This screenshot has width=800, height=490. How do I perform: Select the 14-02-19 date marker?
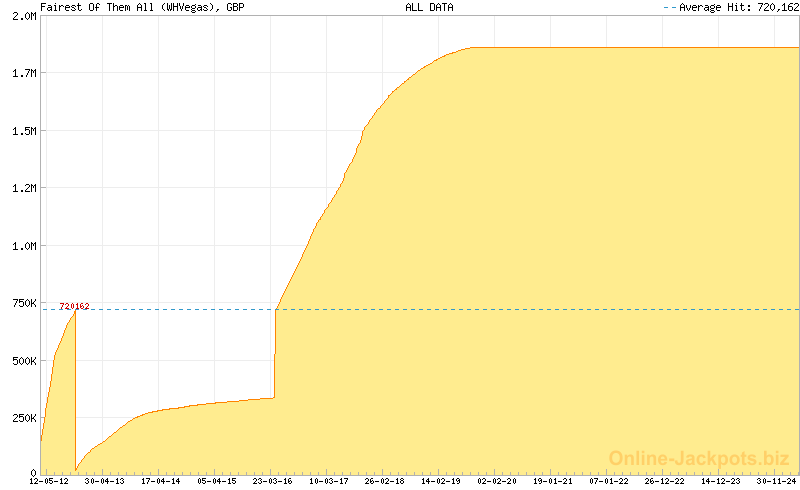pos(440,481)
